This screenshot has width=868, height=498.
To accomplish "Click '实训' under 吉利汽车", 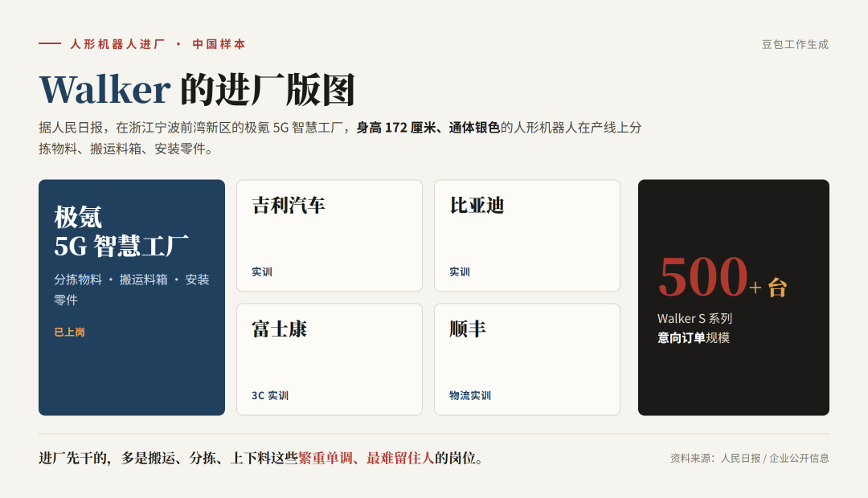I will (262, 271).
